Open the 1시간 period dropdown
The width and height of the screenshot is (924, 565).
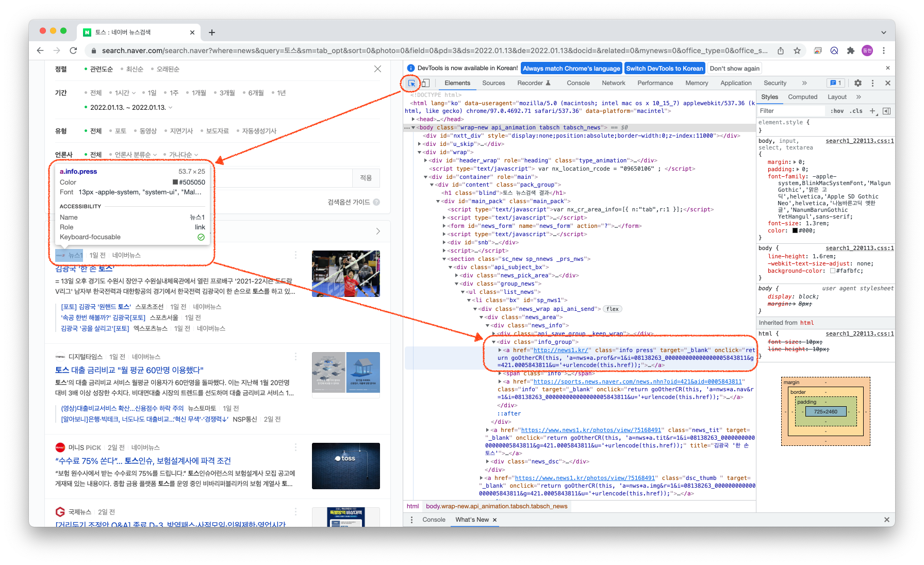pos(125,93)
